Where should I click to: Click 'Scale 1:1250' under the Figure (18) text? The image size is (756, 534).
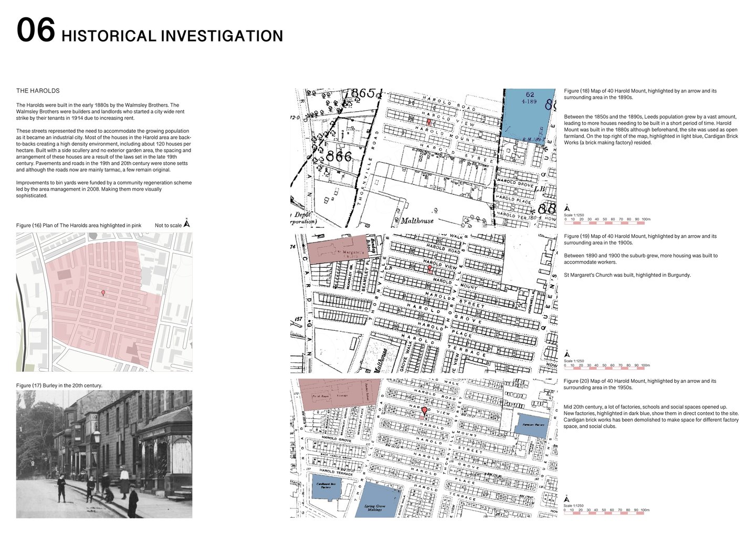point(574,215)
